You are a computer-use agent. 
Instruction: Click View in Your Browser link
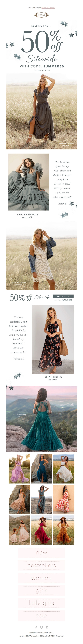point(48,8)
